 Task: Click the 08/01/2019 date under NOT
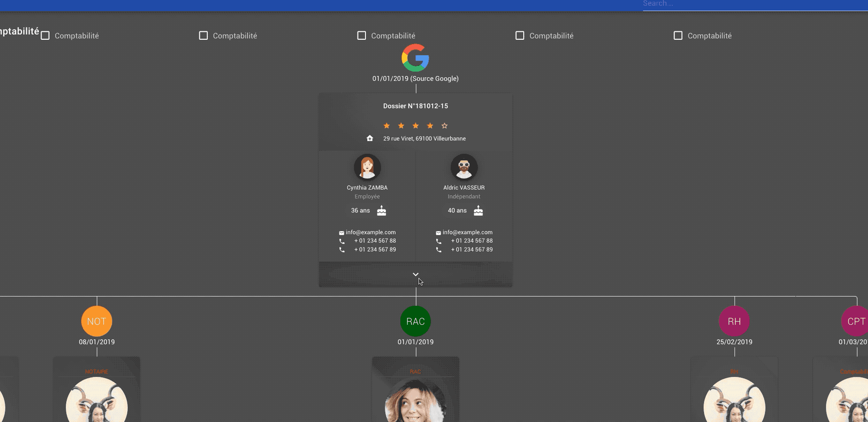click(97, 342)
